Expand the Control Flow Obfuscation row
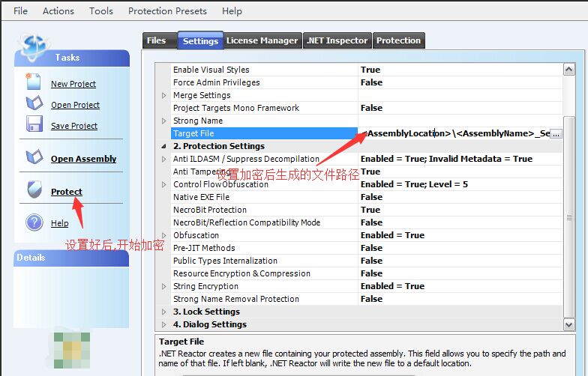Viewport: 588px width, 376px height. [163, 184]
